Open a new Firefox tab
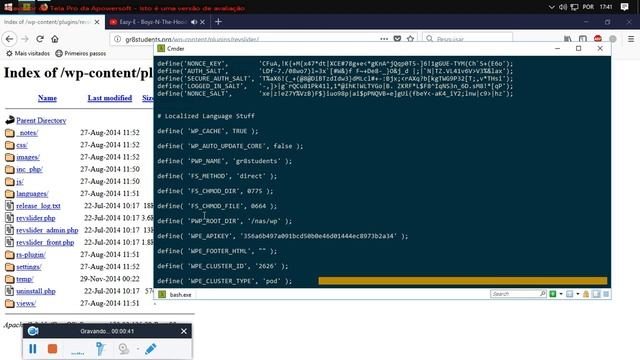The width and height of the screenshot is (640, 360). click(218, 22)
